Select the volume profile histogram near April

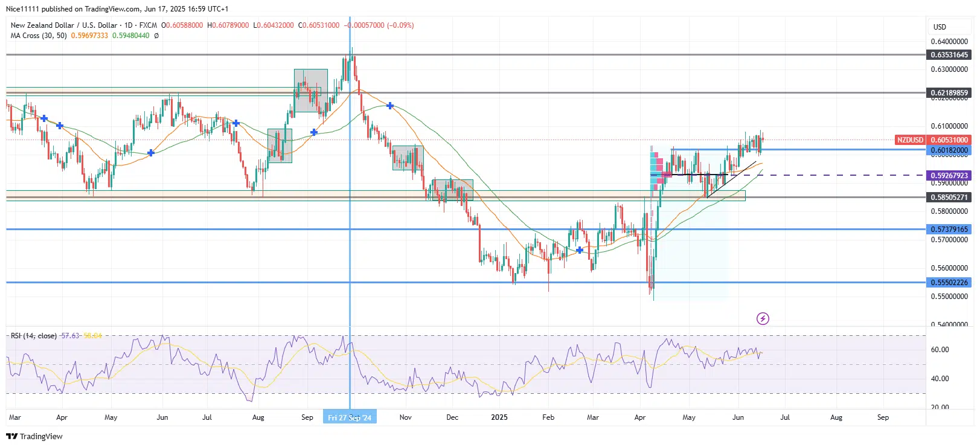[x=657, y=171]
